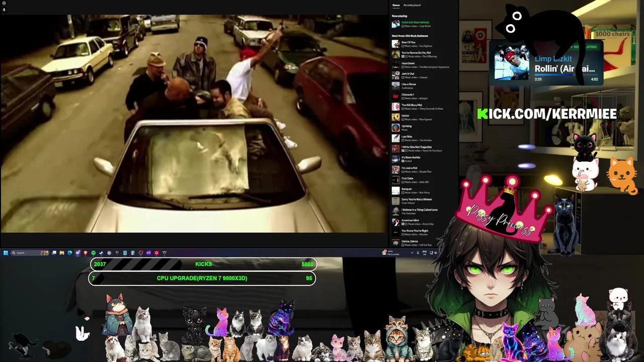Open the Brave browser taskbar icon
Image resolution: width=644 pixels, height=362 pixels.
point(86,253)
